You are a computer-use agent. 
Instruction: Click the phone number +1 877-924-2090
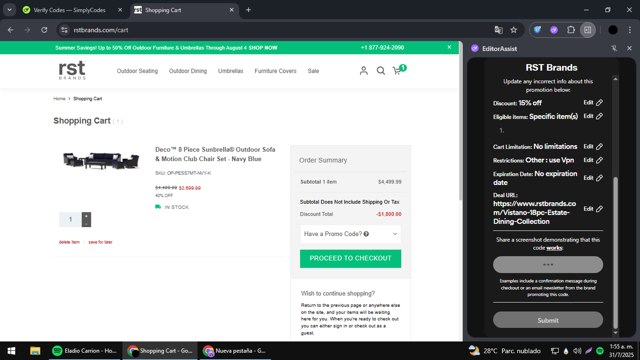point(382,48)
